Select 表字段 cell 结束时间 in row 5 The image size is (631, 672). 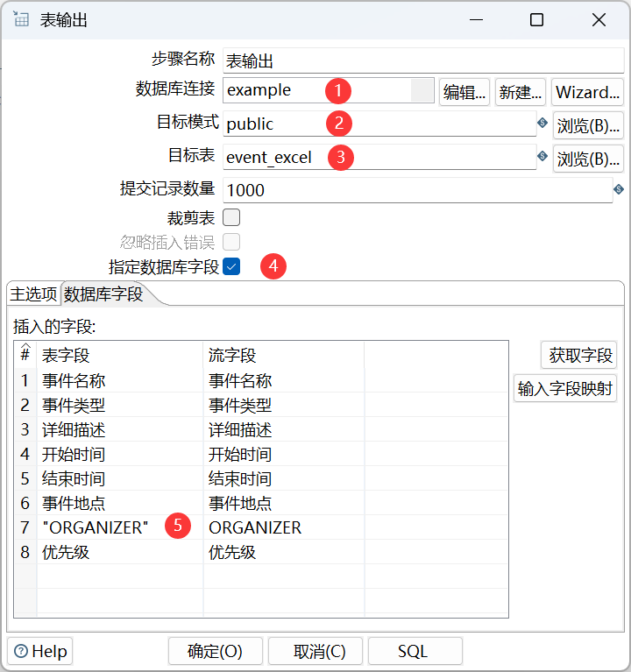(120, 478)
